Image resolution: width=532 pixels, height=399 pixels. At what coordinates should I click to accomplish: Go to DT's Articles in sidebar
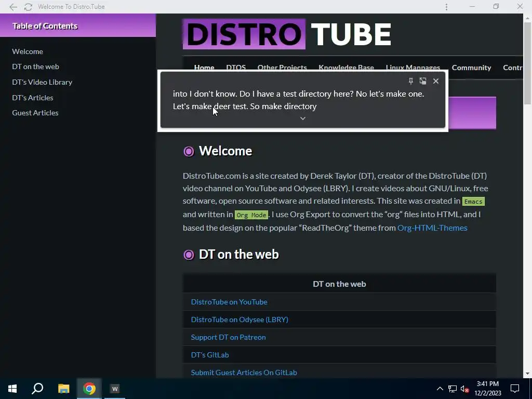[33, 98]
